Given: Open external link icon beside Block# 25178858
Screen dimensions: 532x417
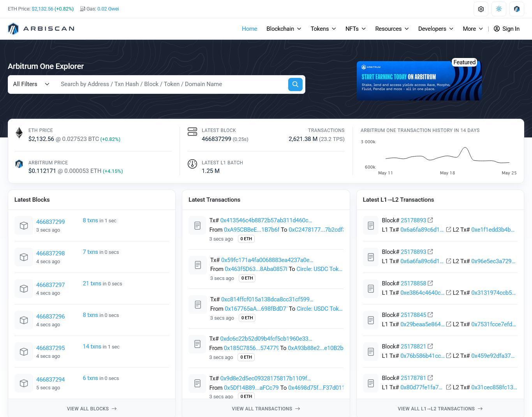Looking at the screenshot, I should click(430, 283).
